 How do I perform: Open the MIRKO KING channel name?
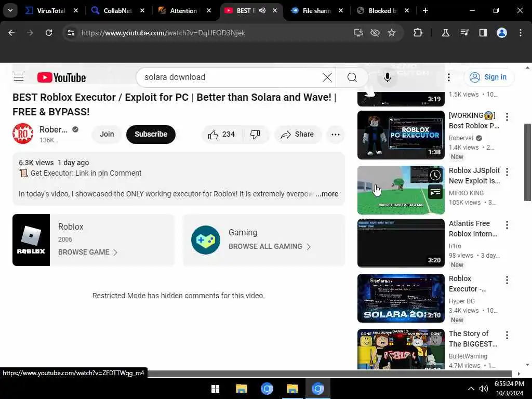(x=466, y=193)
